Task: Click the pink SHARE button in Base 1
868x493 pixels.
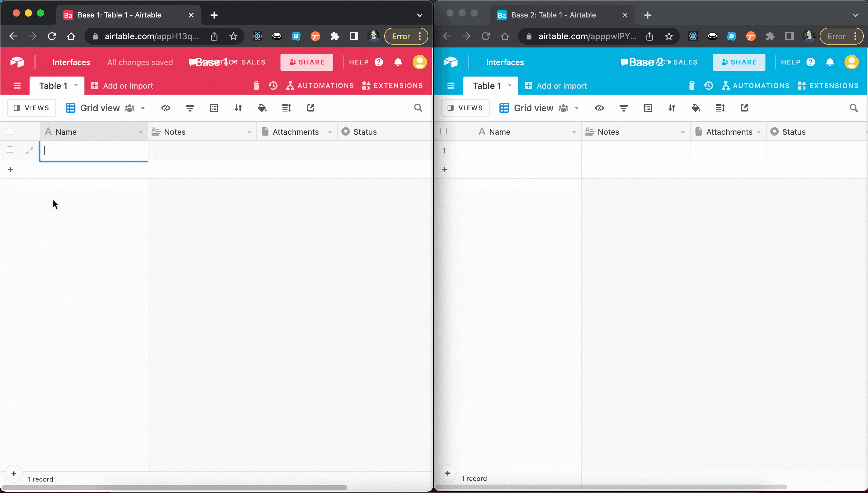Action: pyautogui.click(x=307, y=62)
